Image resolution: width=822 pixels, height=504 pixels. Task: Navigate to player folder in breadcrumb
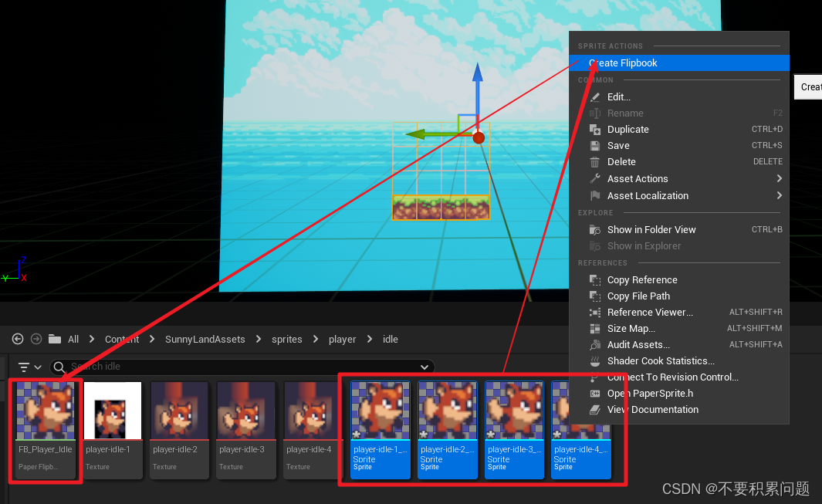click(x=343, y=340)
